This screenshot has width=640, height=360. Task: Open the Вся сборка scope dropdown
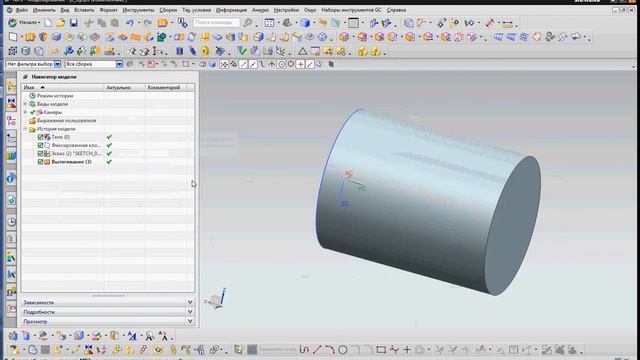pyautogui.click(x=119, y=64)
